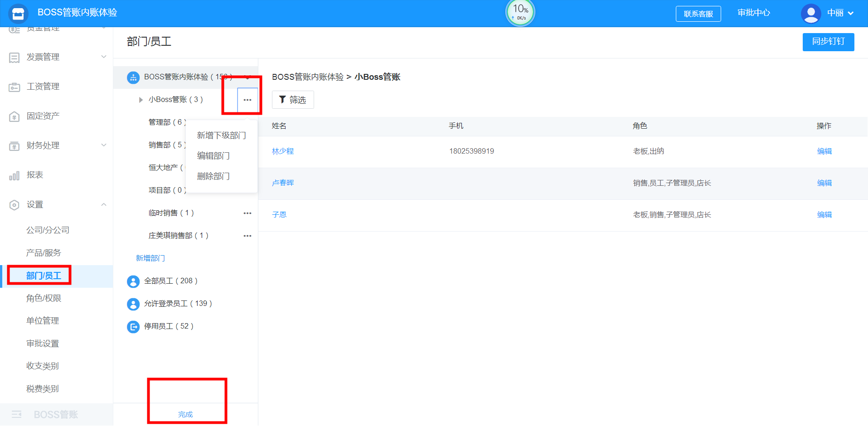Click the BOSS管账内账体验 breadcrumb
The width and height of the screenshot is (868, 426).
point(308,77)
